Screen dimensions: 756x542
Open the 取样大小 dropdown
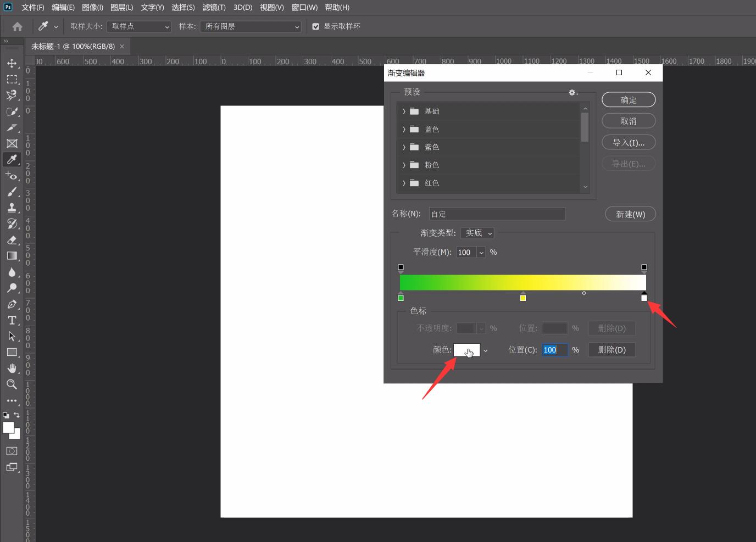[x=139, y=26]
